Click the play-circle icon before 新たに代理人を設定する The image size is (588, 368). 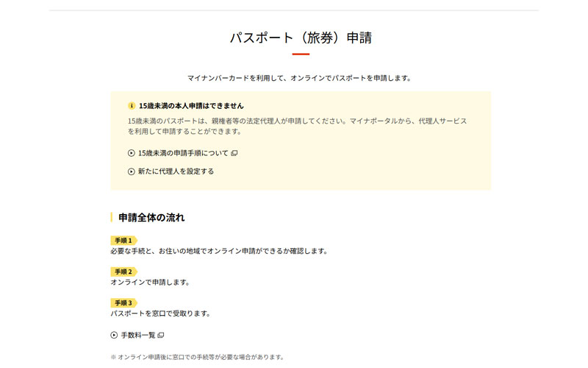tap(132, 171)
